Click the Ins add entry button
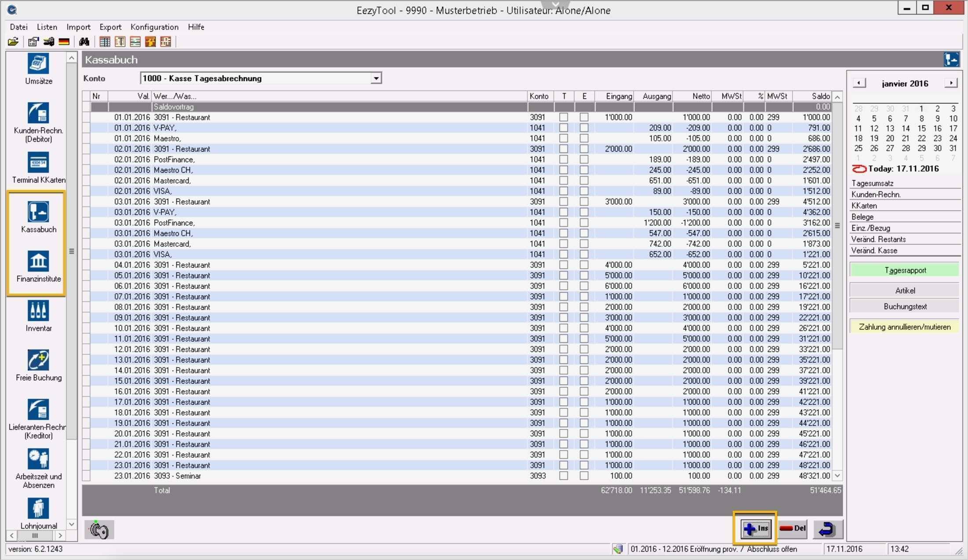 click(x=755, y=528)
